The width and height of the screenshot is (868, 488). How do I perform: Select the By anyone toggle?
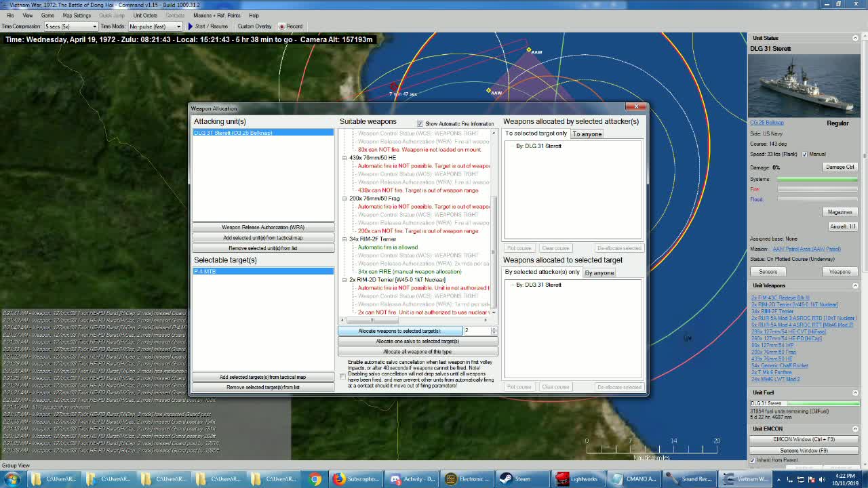pyautogui.click(x=599, y=272)
